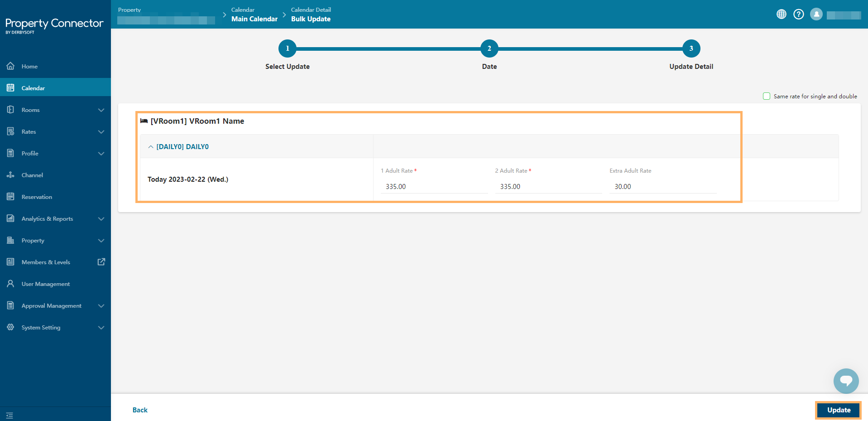Click the [VRoom1] VRoom1 Name heading
868x421 pixels.
(197, 121)
